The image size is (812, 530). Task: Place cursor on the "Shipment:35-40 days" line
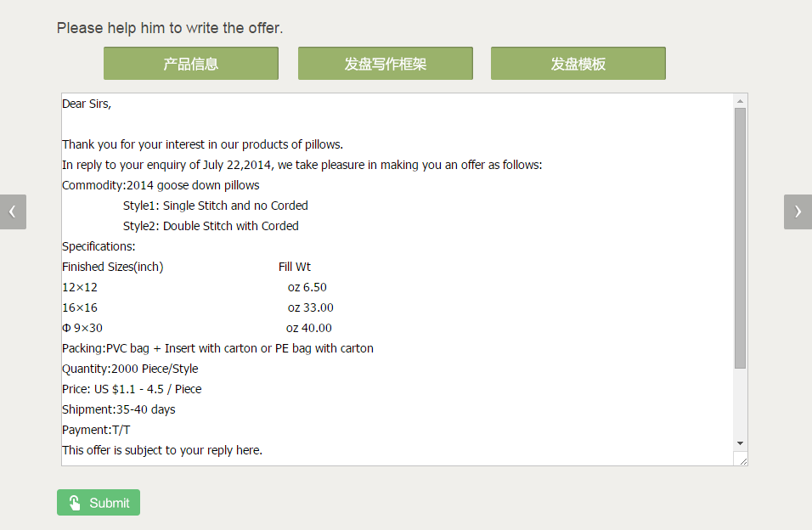tap(119, 409)
